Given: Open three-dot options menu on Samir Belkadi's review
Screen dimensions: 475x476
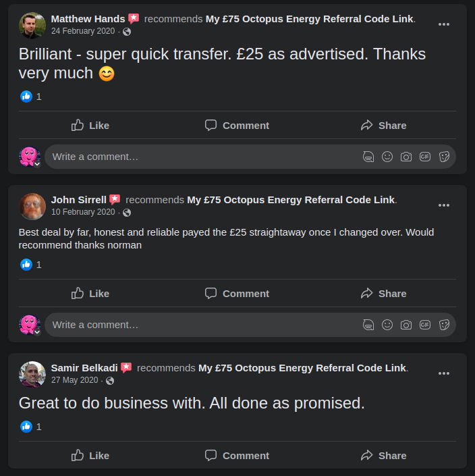Looking at the screenshot, I should pos(443,373).
